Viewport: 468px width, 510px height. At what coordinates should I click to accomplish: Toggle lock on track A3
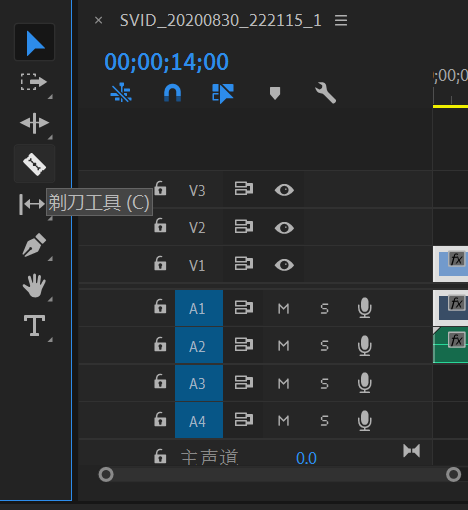(x=160, y=382)
